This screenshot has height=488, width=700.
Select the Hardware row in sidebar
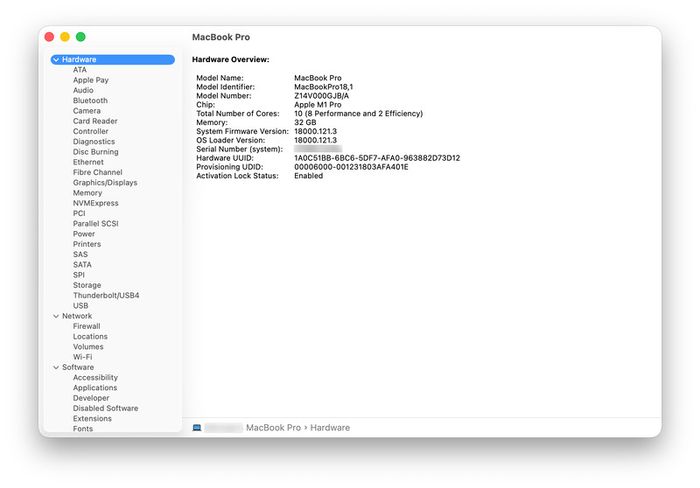point(112,59)
